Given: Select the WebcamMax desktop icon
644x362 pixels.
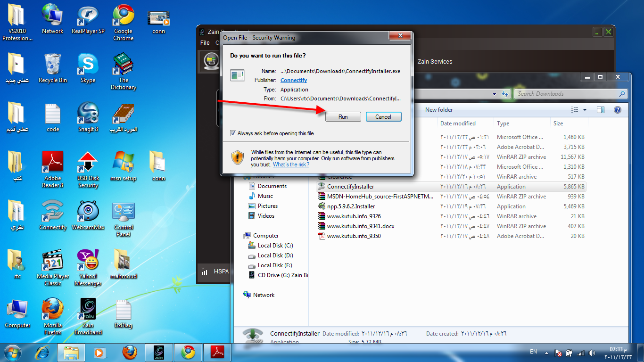Looking at the screenshot, I should click(x=88, y=215).
